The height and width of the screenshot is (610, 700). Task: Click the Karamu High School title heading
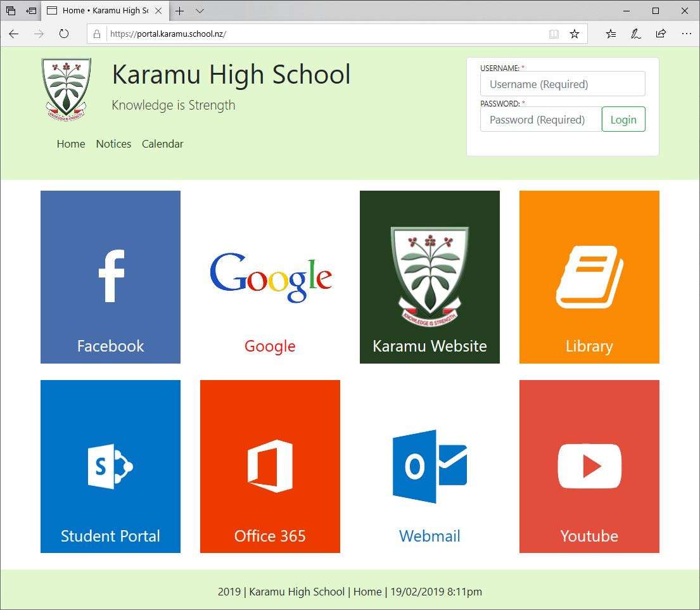click(x=231, y=74)
